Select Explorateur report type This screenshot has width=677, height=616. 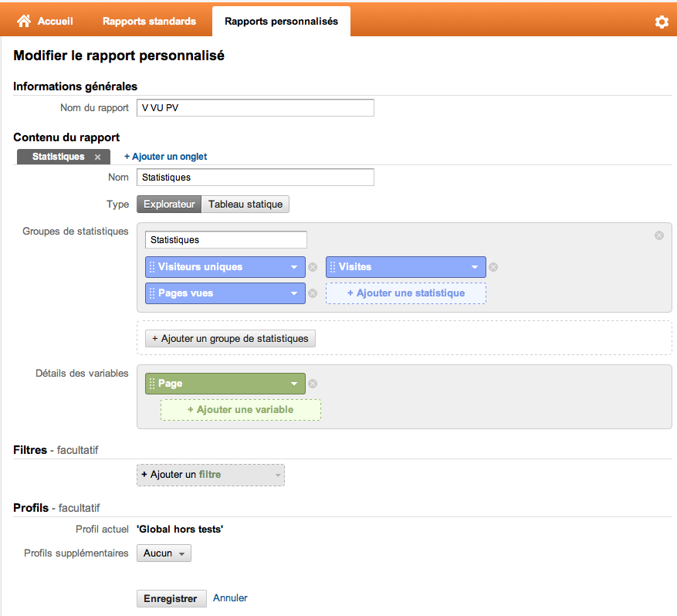coord(169,205)
